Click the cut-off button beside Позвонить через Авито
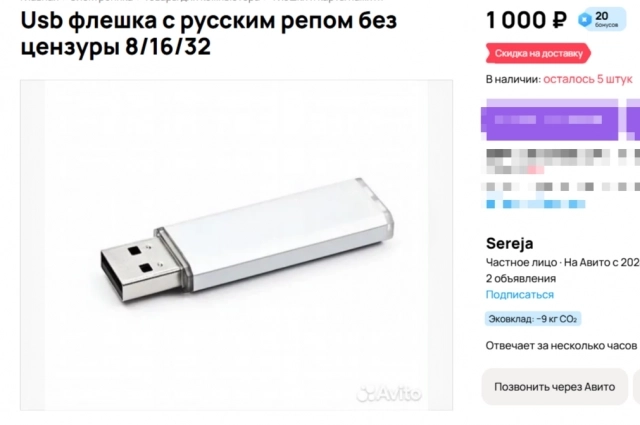The width and height of the screenshot is (640, 425). coord(636,387)
